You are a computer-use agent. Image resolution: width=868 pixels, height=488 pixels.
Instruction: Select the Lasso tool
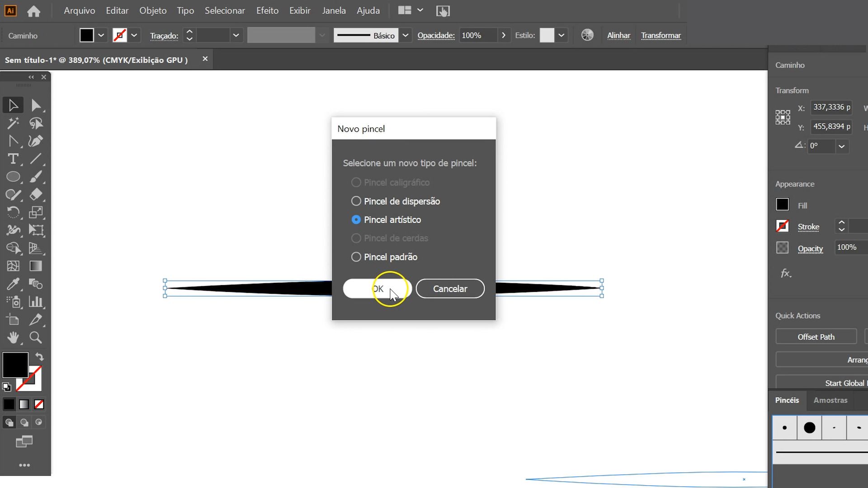tap(36, 123)
